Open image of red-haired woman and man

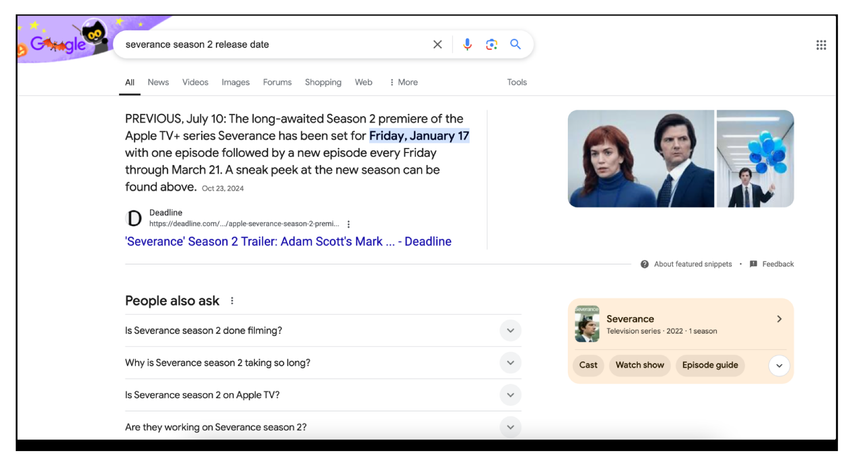tap(641, 159)
